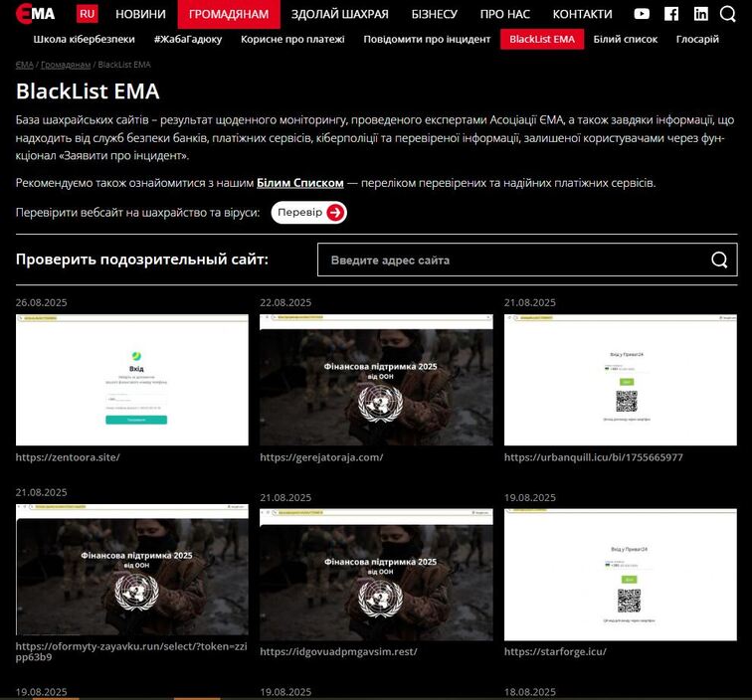This screenshot has height=700, width=752.
Task: Click the BlackList EMA page heading
Action: tap(88, 91)
